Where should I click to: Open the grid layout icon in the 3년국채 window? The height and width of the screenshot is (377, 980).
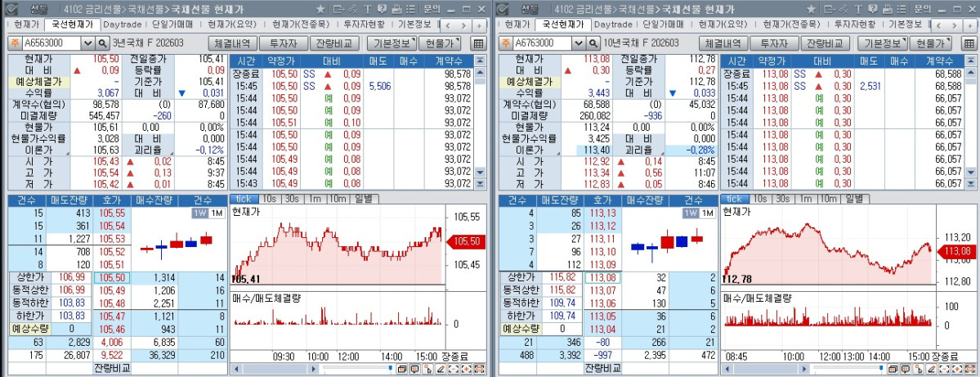click(478, 43)
